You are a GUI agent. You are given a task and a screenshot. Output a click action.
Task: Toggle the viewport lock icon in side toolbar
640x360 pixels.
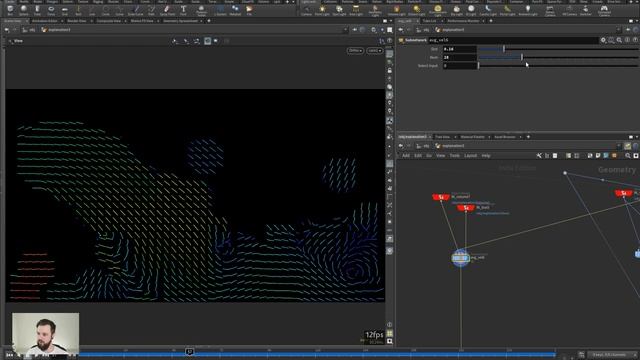390,71
